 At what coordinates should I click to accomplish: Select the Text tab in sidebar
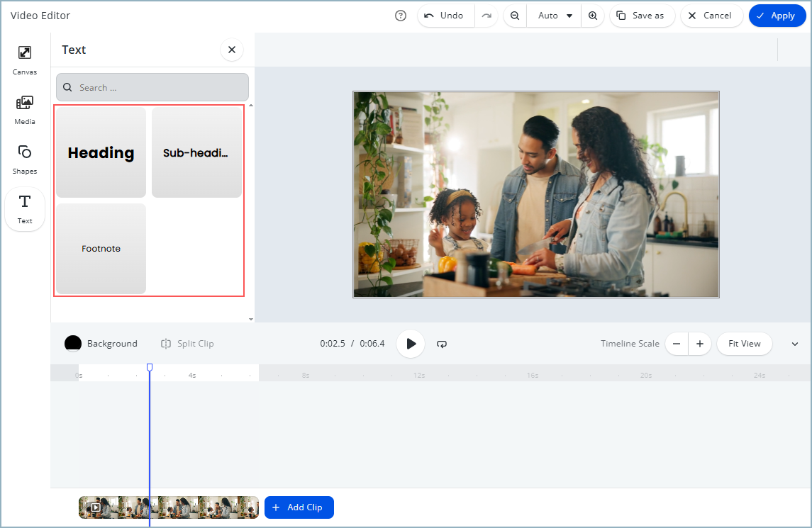[x=25, y=209]
